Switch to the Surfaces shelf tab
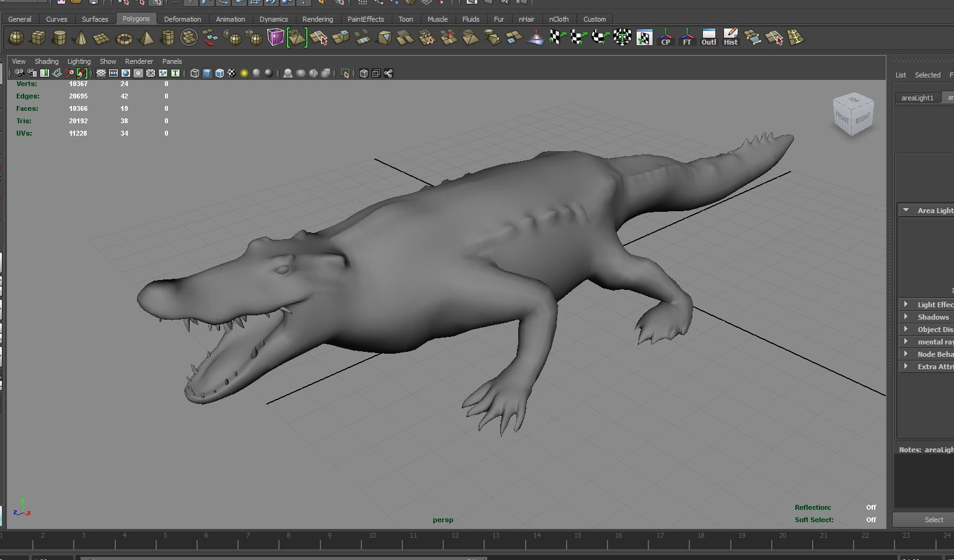Viewport: 954px width, 560px height. [95, 19]
